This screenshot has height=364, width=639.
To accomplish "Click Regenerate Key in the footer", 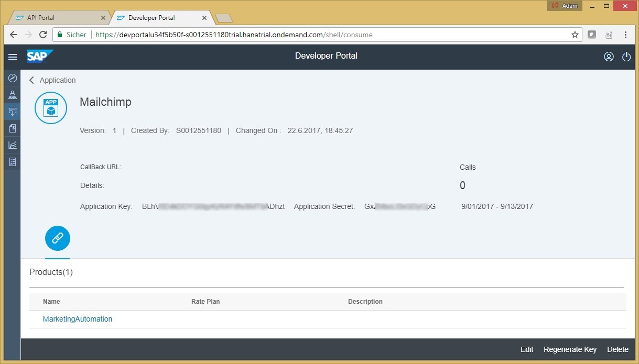I will [x=570, y=349].
